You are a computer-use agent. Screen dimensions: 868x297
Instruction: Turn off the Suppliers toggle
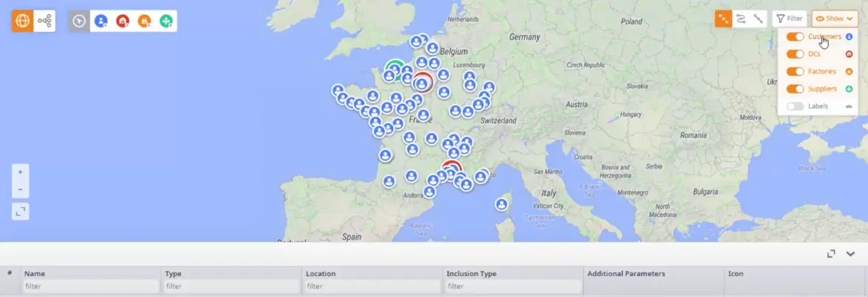click(795, 89)
